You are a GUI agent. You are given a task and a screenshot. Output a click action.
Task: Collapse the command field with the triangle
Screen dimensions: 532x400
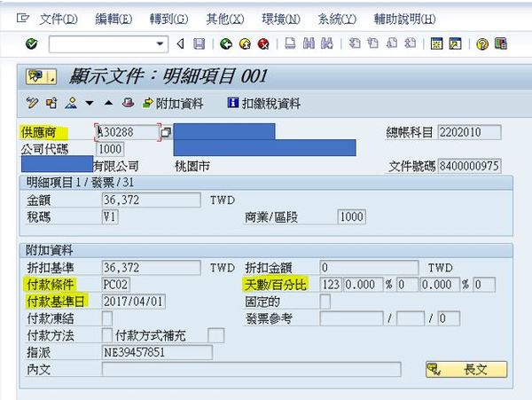tap(181, 43)
